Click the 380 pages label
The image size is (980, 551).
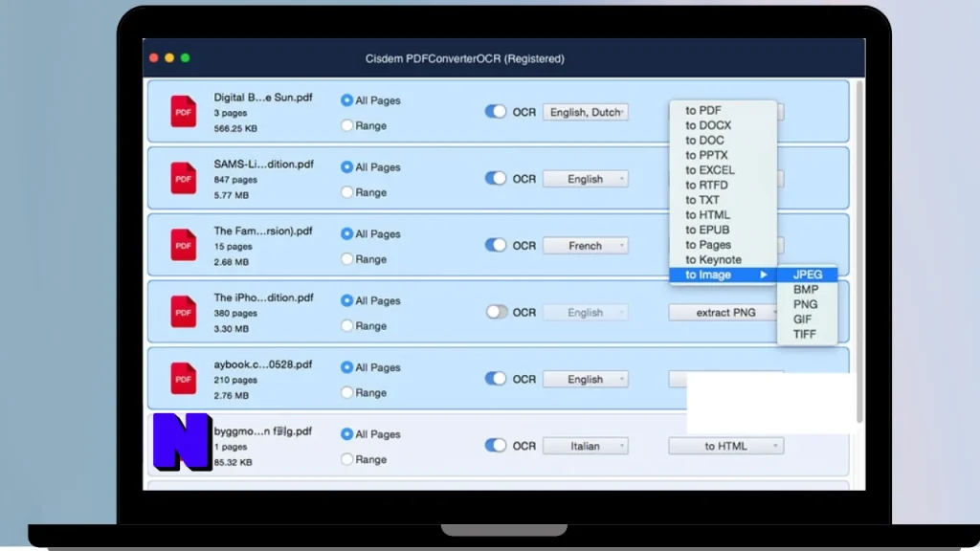tap(235, 314)
